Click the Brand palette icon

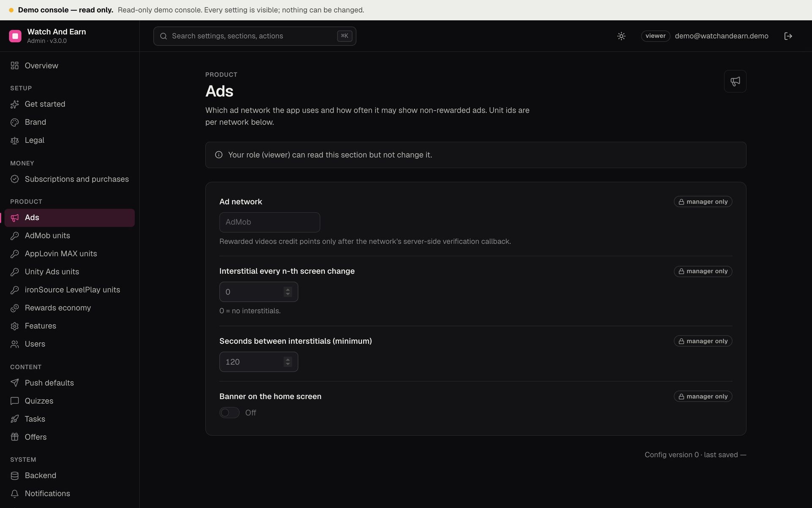pos(15,122)
